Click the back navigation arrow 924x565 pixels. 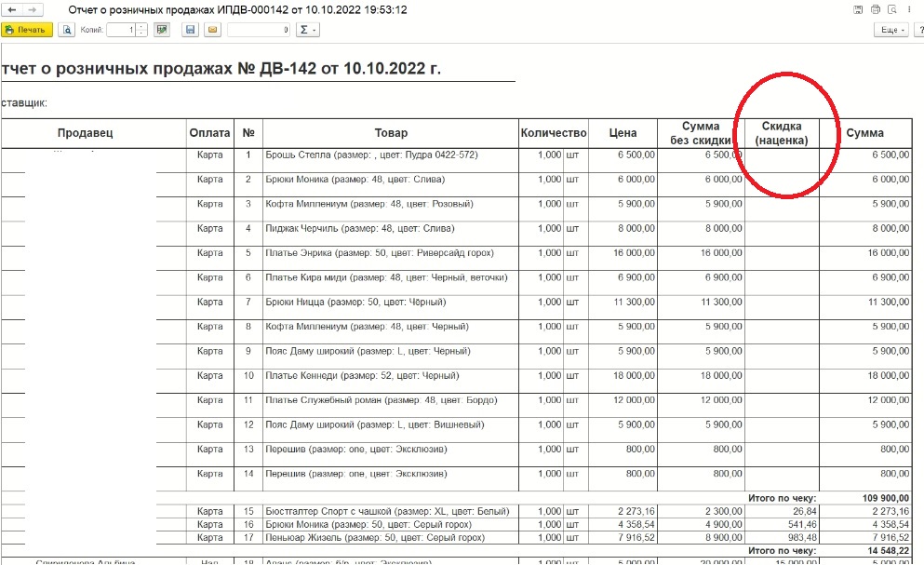coord(11,9)
